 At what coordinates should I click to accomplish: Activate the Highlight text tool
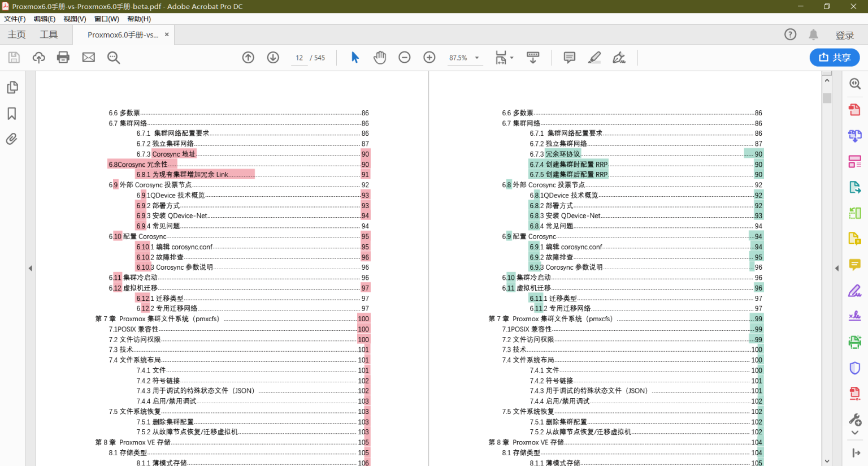[594, 57]
